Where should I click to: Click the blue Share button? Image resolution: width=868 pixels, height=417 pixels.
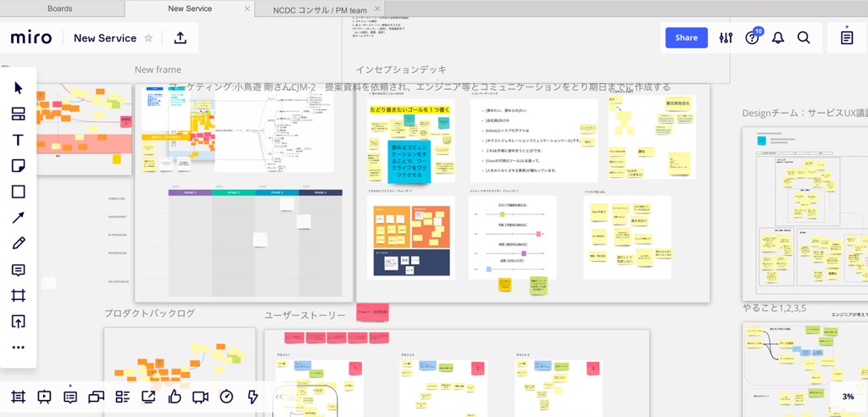point(686,37)
